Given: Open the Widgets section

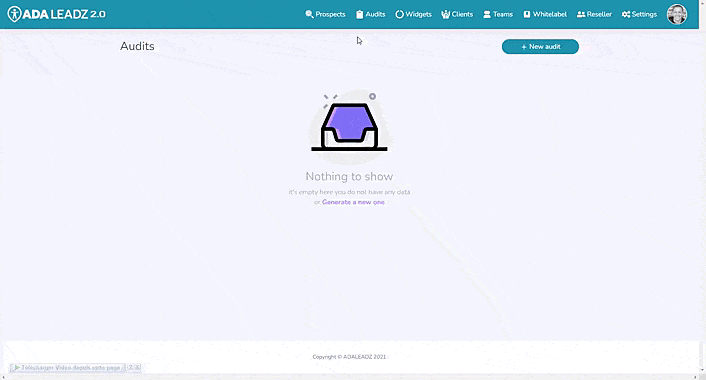Looking at the screenshot, I should pos(413,14).
